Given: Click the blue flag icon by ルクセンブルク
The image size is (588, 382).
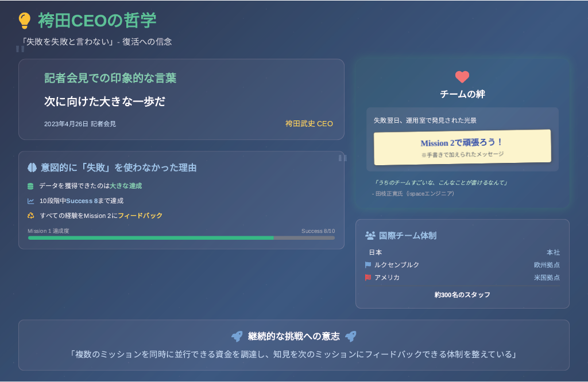Looking at the screenshot, I should (x=368, y=265).
